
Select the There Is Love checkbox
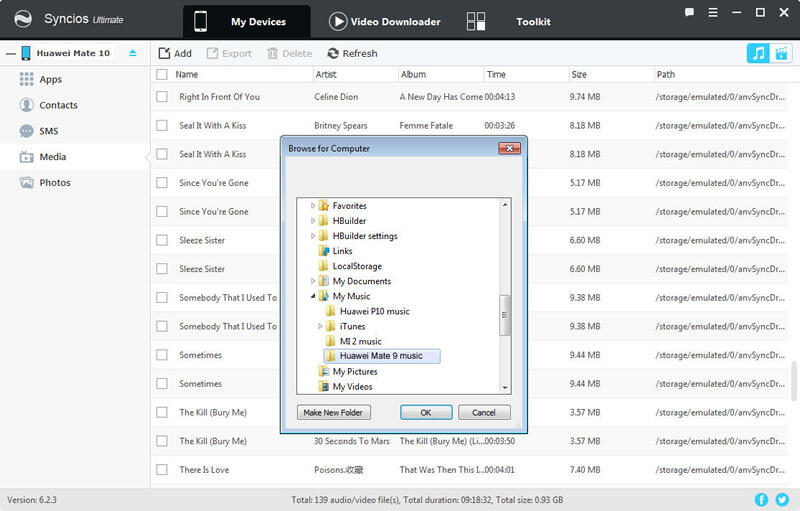pyautogui.click(x=162, y=469)
